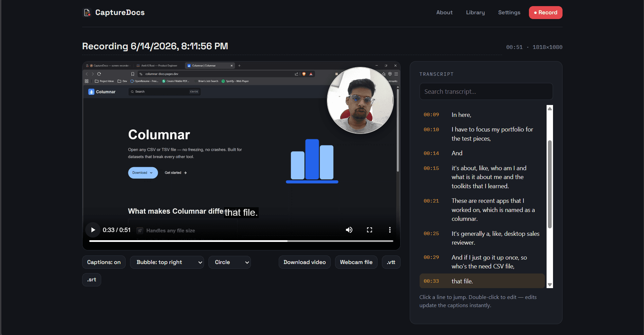
Task: Click the recording title heading
Action: pyautogui.click(x=155, y=46)
